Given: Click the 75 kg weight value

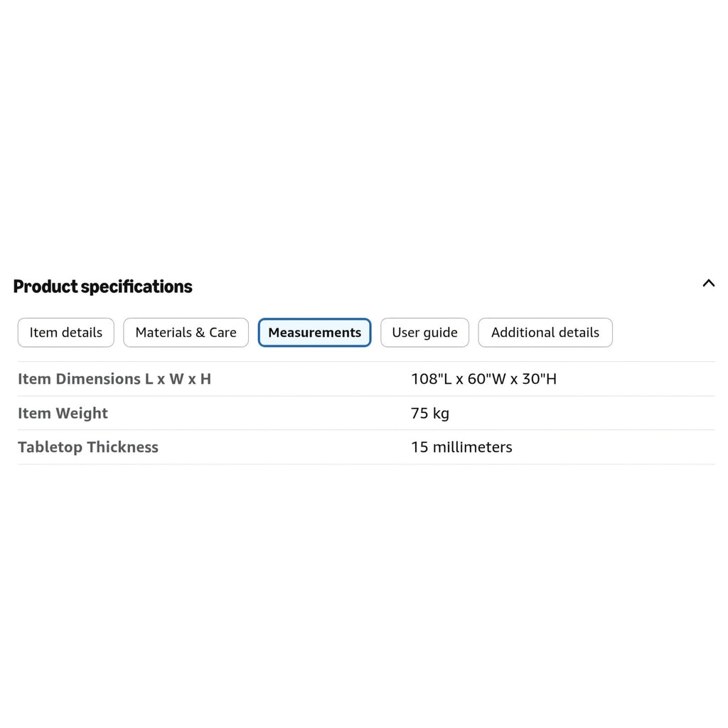Looking at the screenshot, I should click(430, 413).
